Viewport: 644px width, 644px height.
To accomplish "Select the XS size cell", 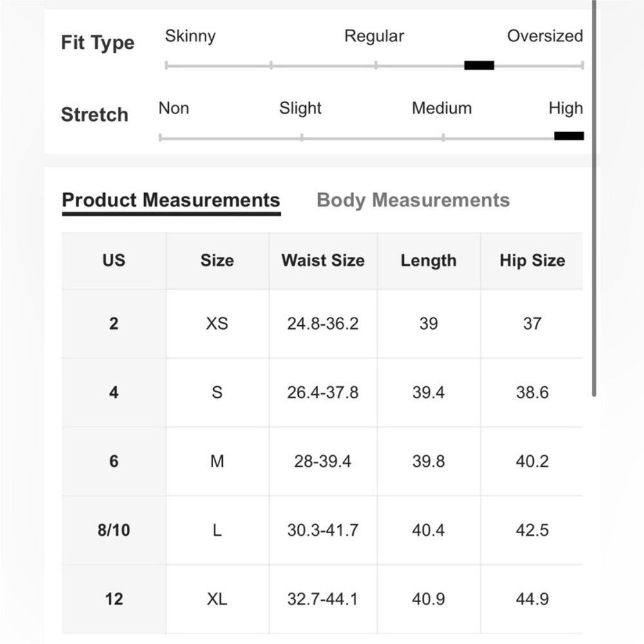I will tap(217, 324).
